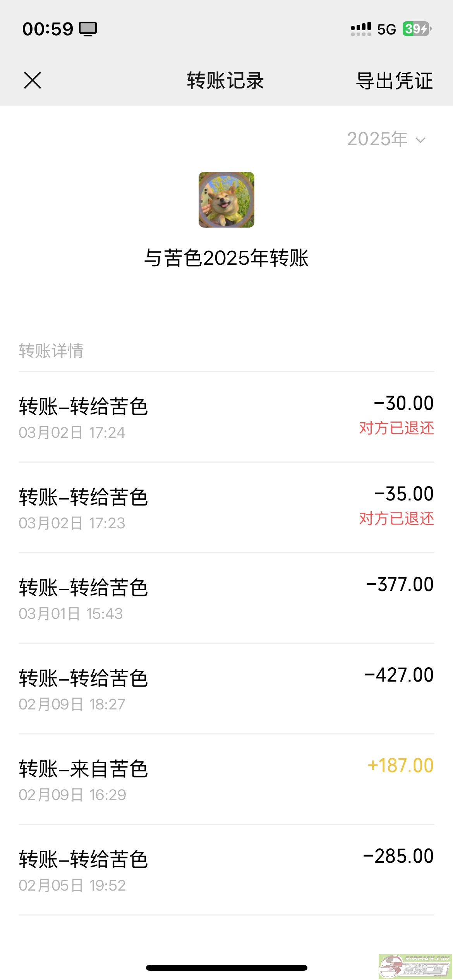
Task: Open the -427.00 transfer on 02月09日 18:27
Action: [226, 689]
